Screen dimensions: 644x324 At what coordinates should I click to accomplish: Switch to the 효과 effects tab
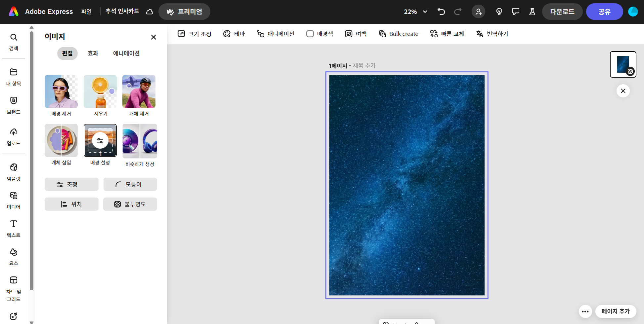tap(93, 53)
